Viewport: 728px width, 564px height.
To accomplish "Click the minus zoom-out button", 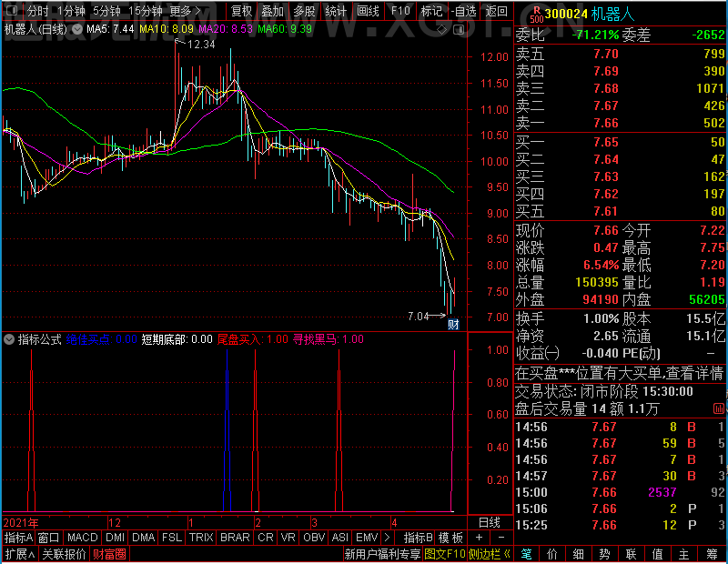I will (x=501, y=537).
